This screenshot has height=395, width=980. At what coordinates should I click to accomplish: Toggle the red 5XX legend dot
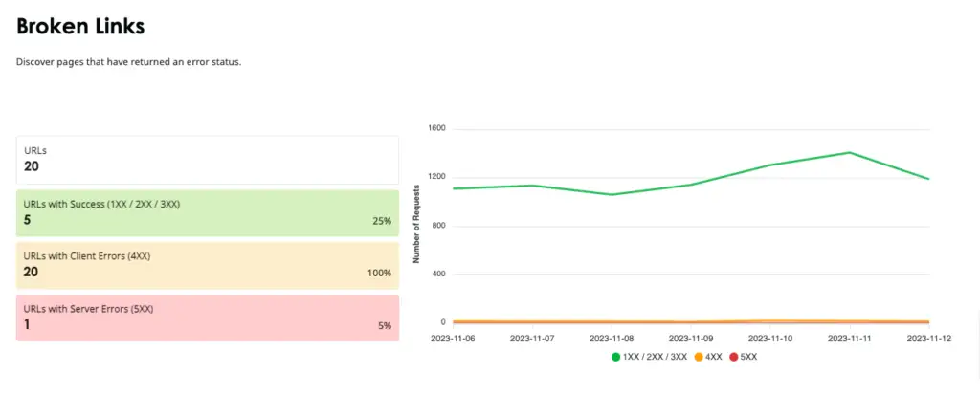click(x=734, y=357)
